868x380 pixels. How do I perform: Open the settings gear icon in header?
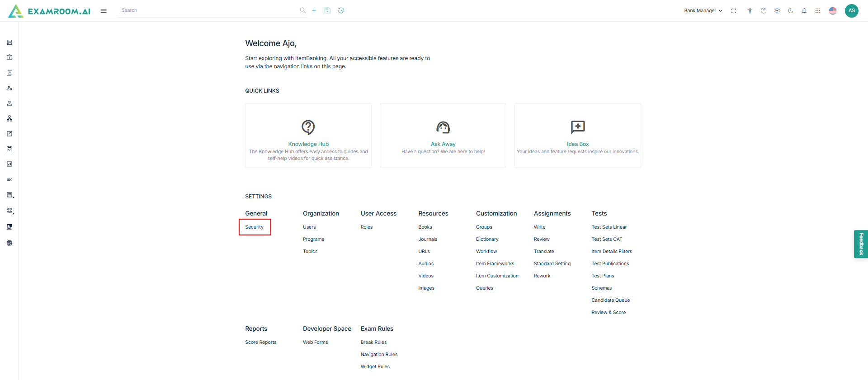tap(777, 11)
